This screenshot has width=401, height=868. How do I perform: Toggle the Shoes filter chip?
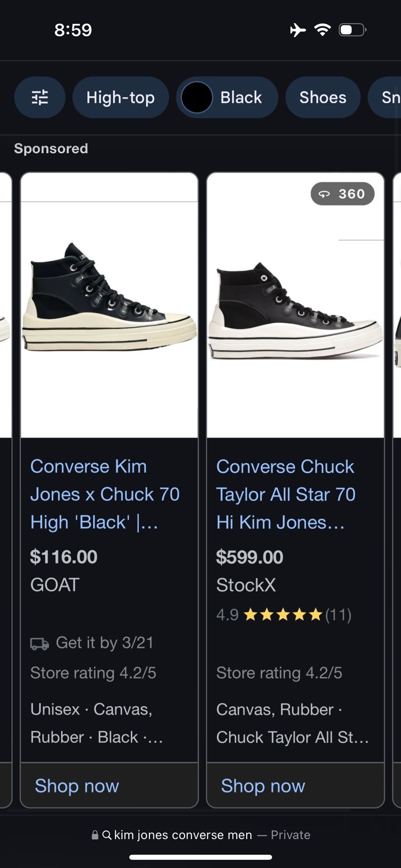point(322,97)
